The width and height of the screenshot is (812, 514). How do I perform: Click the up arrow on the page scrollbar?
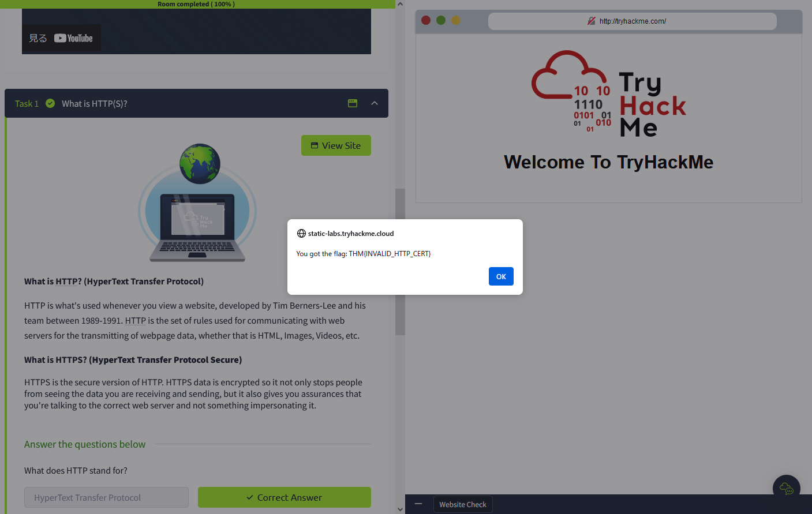pyautogui.click(x=400, y=3)
